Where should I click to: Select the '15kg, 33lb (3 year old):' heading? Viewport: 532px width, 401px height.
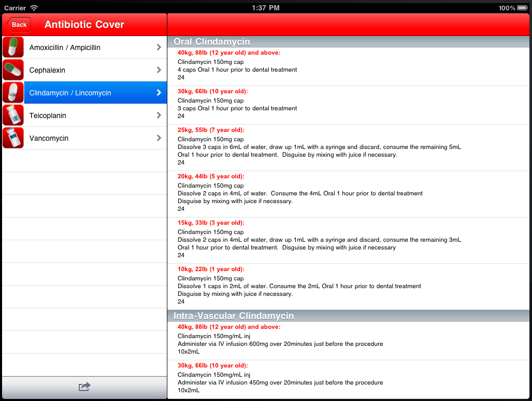pyautogui.click(x=211, y=223)
